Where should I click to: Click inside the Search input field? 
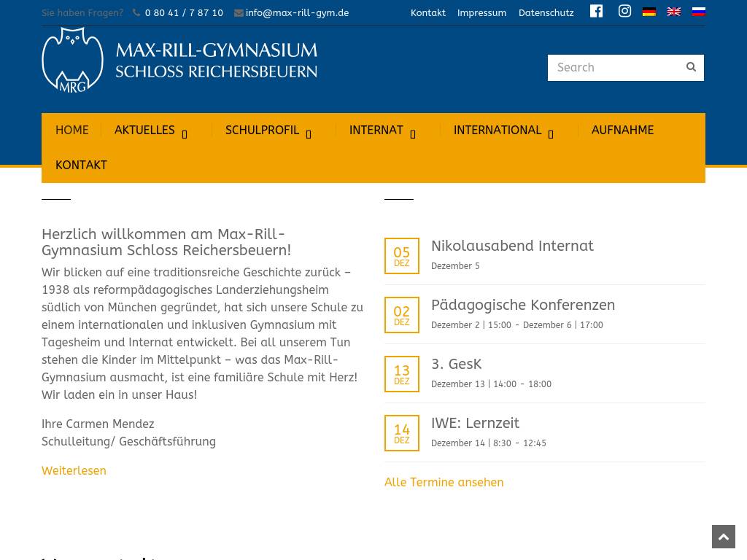tap(613, 68)
